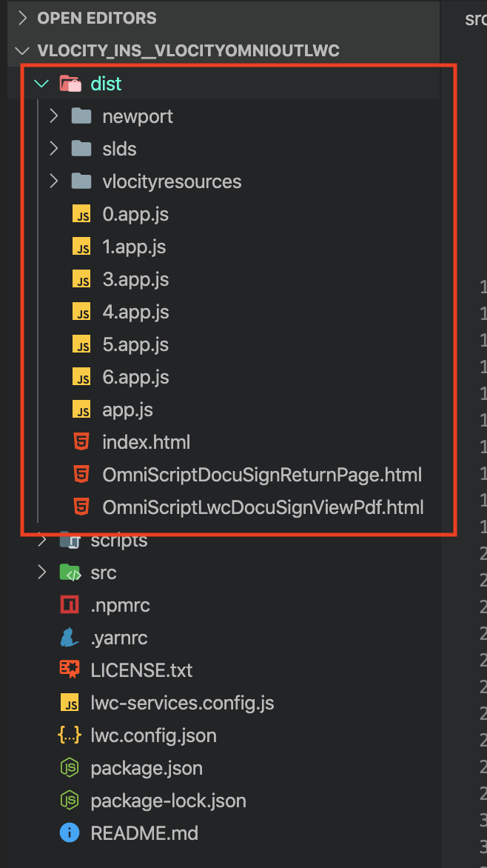This screenshot has height=868, width=487.
Task: Open OmniScriptLwcDocuSignViewPdf.html file name
Action: (263, 507)
